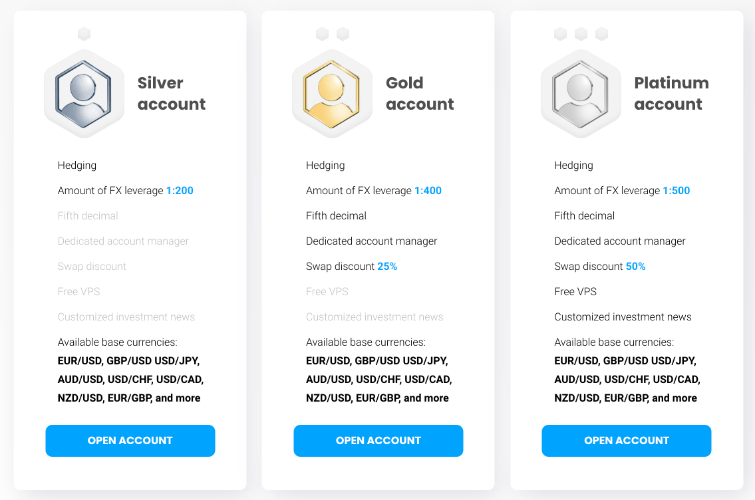
Task: Click the third hexagon dot above Platinum
Action: (601, 34)
